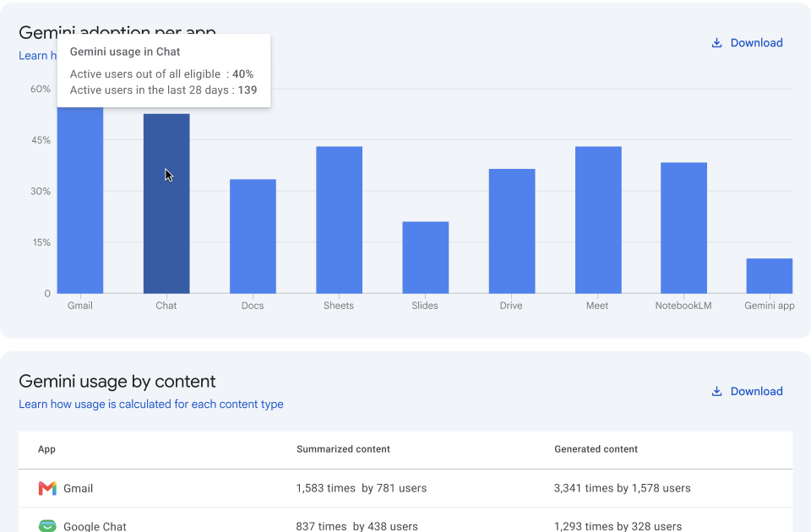Image resolution: width=811 pixels, height=532 pixels.
Task: Select the Docs bar in adoption chart
Action: click(x=253, y=236)
